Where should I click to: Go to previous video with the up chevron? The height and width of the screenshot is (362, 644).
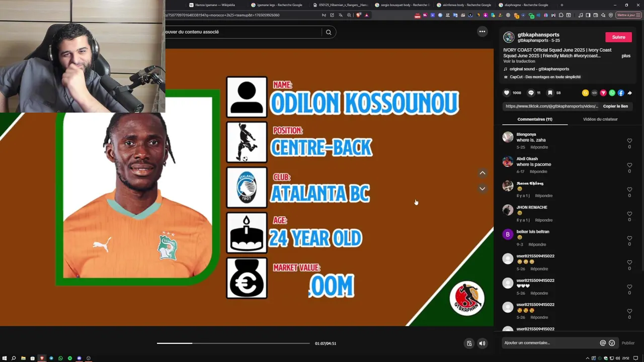[x=482, y=173]
